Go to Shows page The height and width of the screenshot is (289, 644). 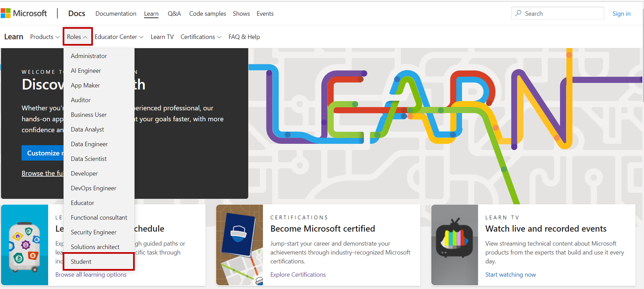click(241, 14)
